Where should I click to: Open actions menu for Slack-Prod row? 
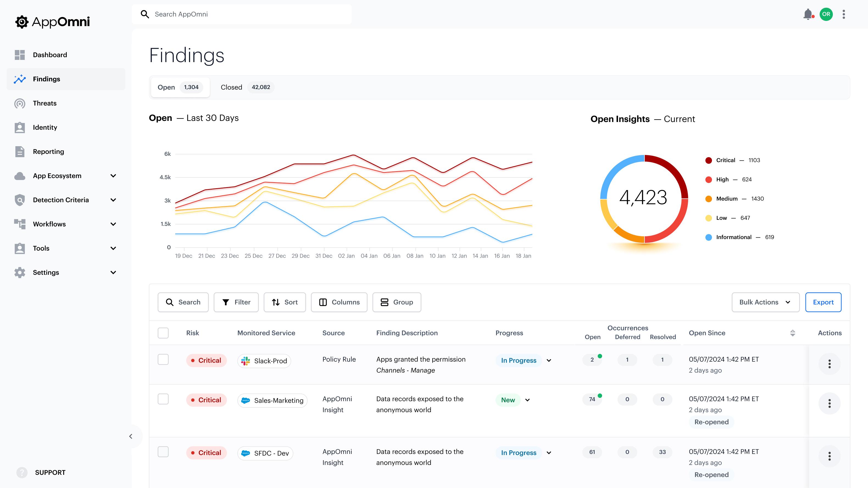[829, 364]
